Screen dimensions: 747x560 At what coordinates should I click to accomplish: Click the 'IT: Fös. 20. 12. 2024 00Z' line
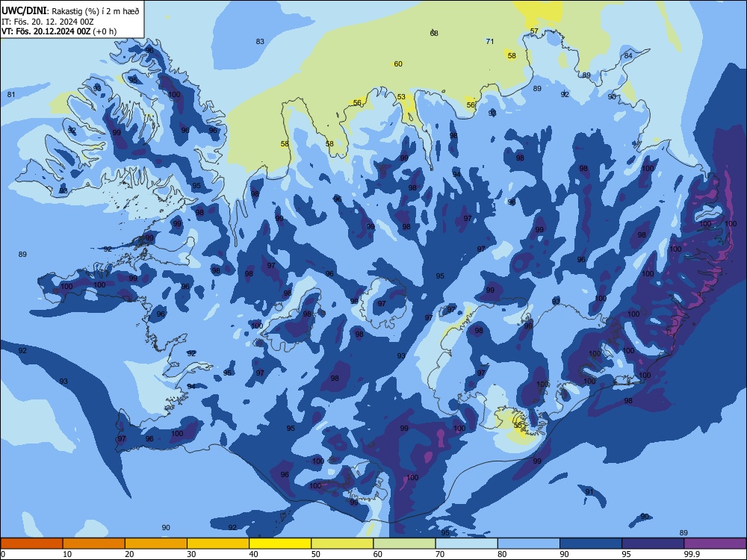coord(48,22)
